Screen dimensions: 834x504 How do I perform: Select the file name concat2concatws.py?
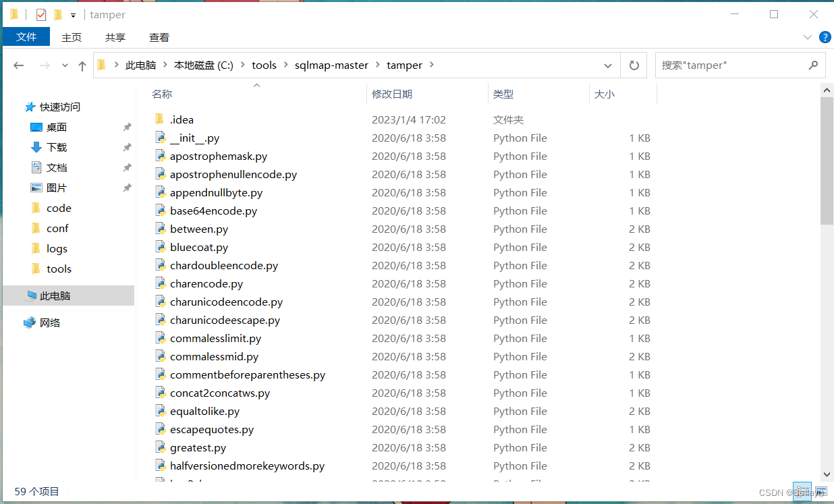tap(220, 393)
